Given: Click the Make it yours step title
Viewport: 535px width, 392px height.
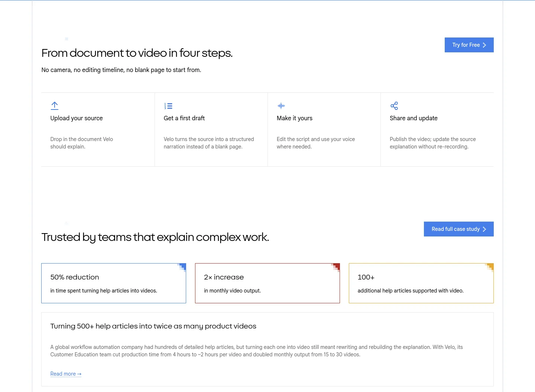Looking at the screenshot, I should click(x=295, y=118).
